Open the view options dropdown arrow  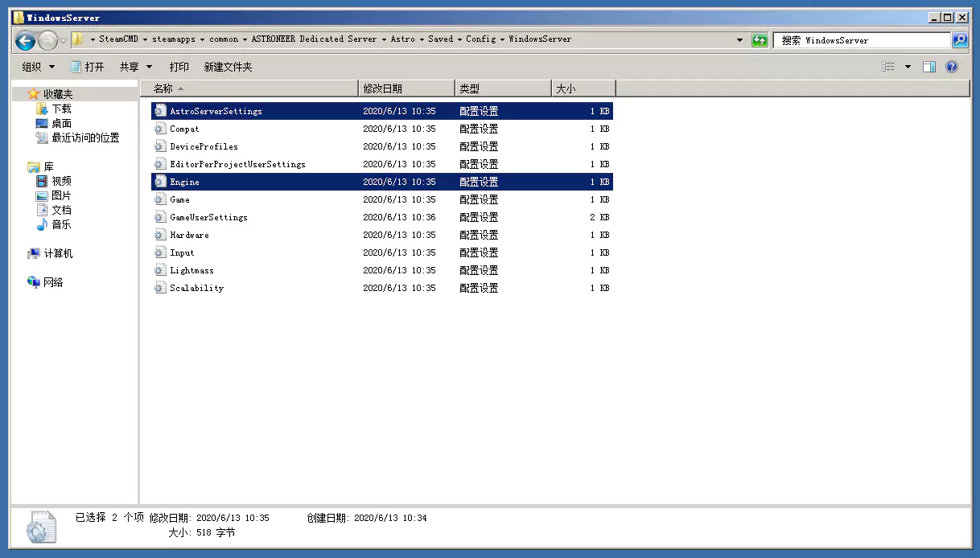[x=908, y=67]
